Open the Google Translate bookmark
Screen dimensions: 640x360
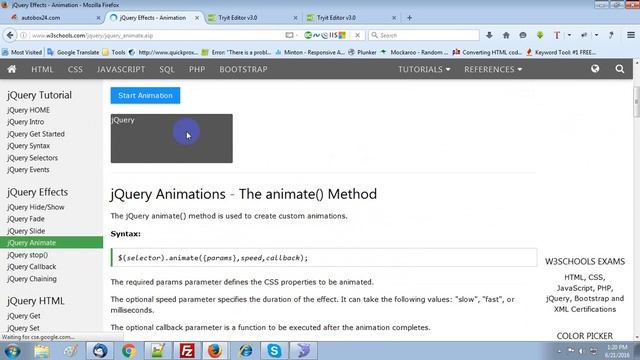[73, 52]
